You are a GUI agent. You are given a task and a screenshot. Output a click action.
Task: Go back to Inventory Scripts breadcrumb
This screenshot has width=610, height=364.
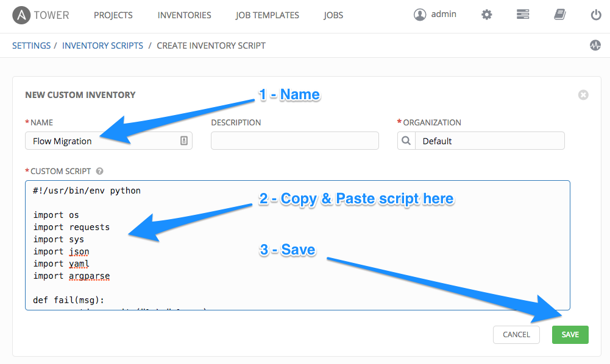tap(102, 46)
